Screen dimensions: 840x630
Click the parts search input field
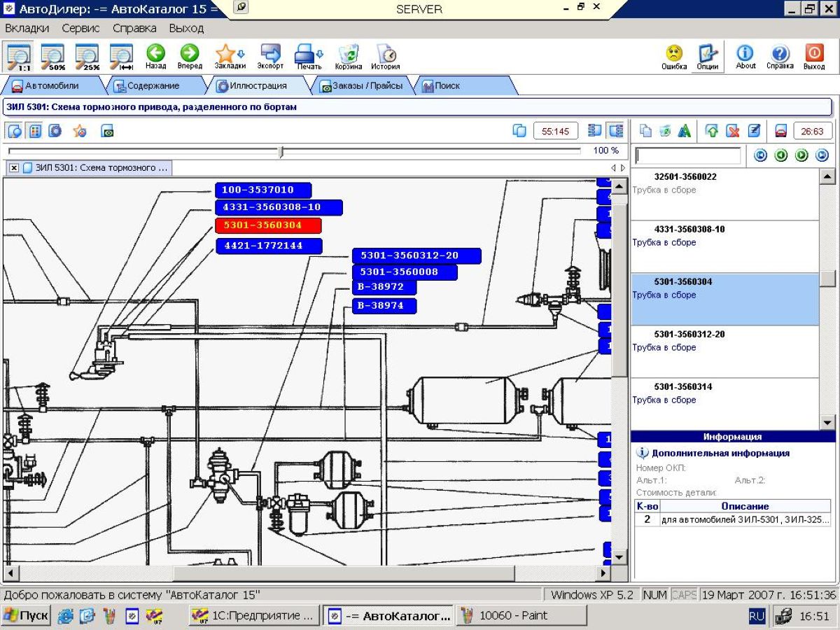coord(687,155)
